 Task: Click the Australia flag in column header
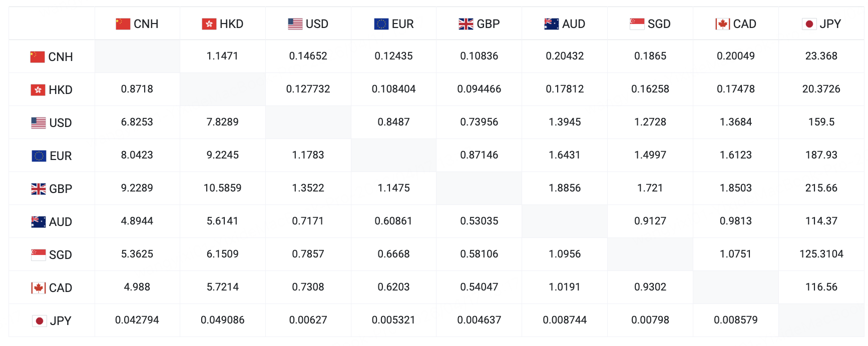pyautogui.click(x=551, y=24)
